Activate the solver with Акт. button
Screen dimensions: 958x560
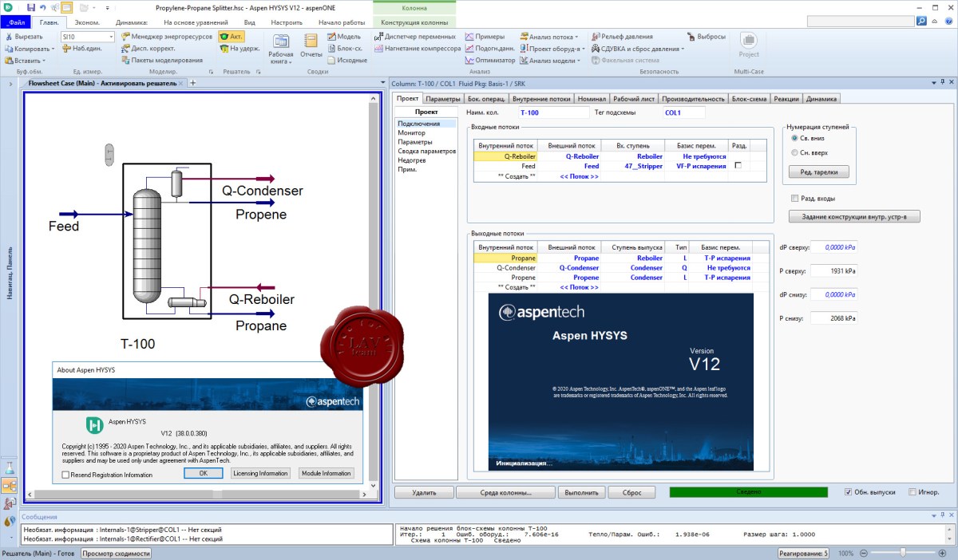(231, 37)
